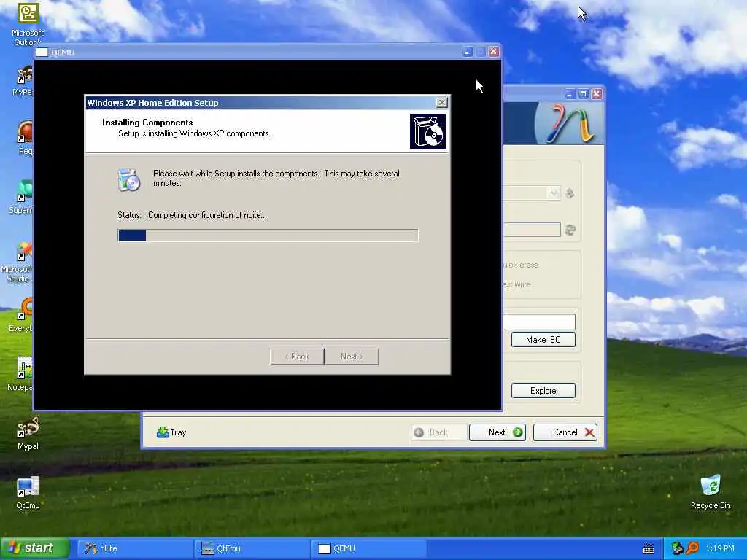
Task: Click the Explore button in nLite
Action: [543, 391]
